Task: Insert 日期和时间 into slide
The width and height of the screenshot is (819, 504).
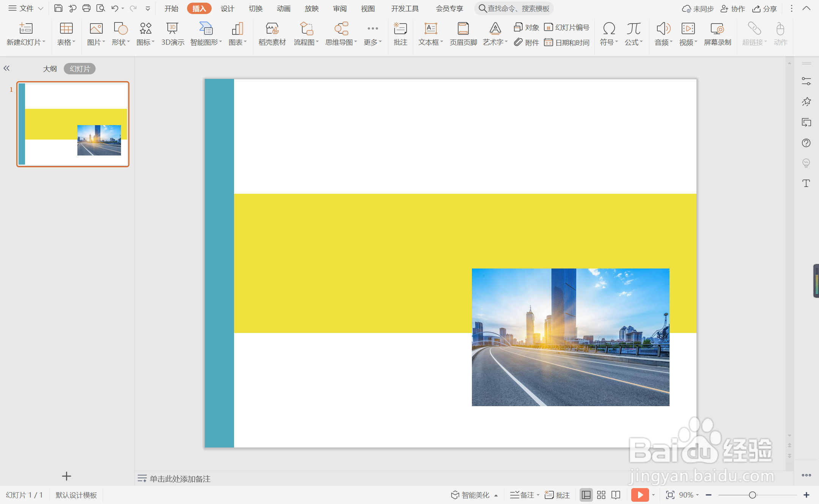Action: tap(567, 42)
